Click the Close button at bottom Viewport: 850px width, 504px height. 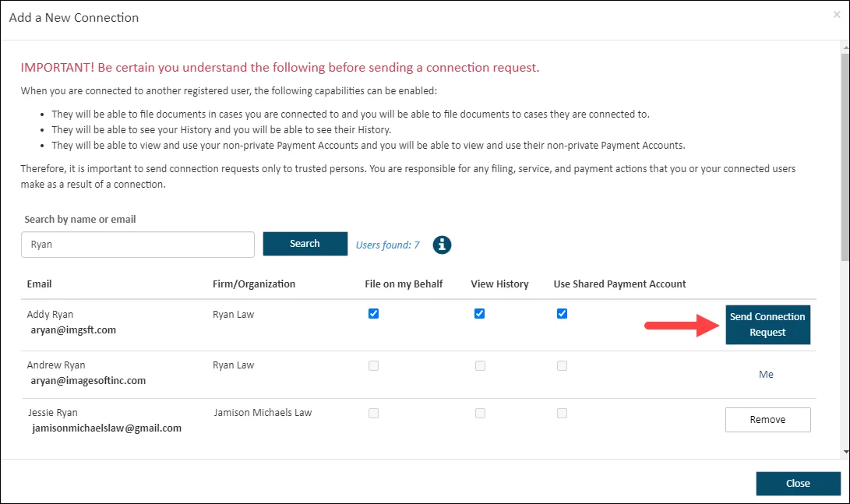pyautogui.click(x=798, y=484)
